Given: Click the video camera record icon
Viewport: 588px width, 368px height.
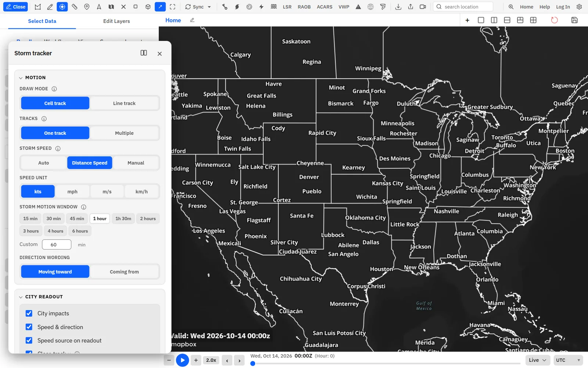Looking at the screenshot, I should (x=423, y=7).
